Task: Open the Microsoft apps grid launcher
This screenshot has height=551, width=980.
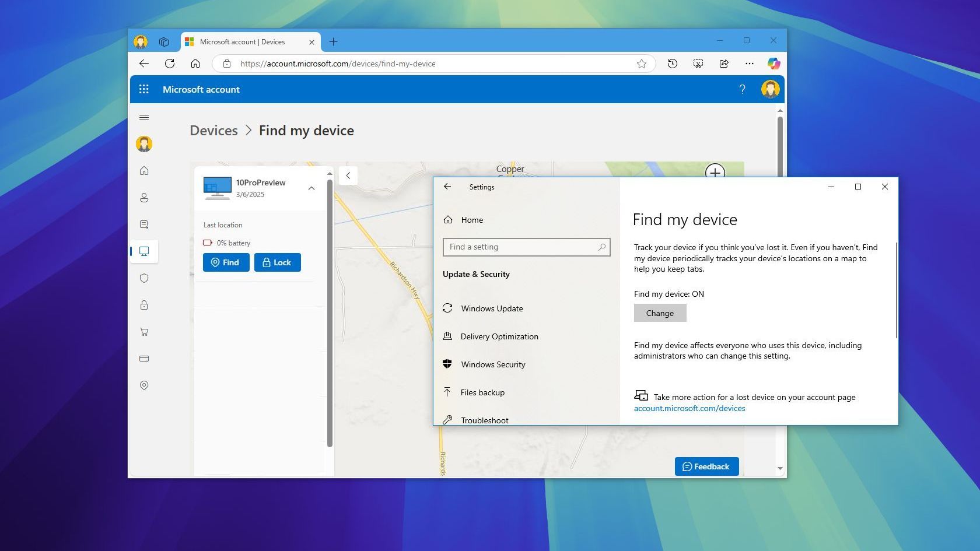Action: 144,89
